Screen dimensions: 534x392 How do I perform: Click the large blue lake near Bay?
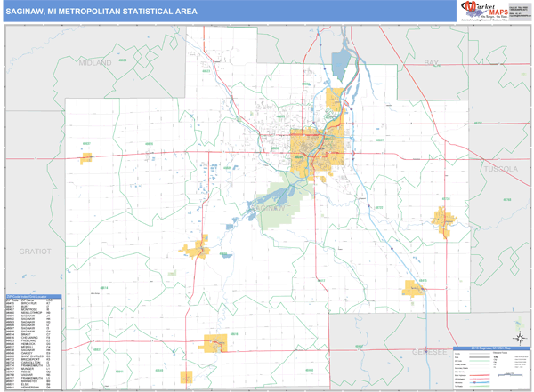pos(340,65)
